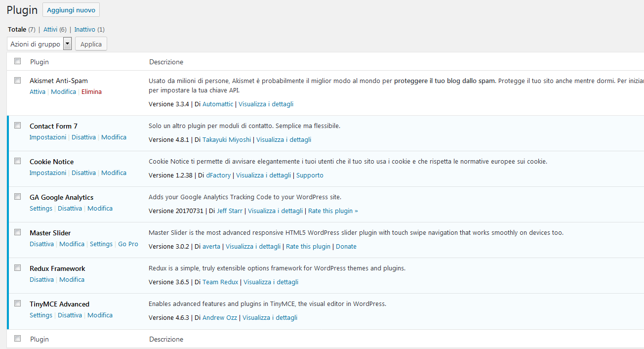Viewport: 644px width, 349px height.
Task: Open Settings for GA Google Analytics
Action: 41,209
